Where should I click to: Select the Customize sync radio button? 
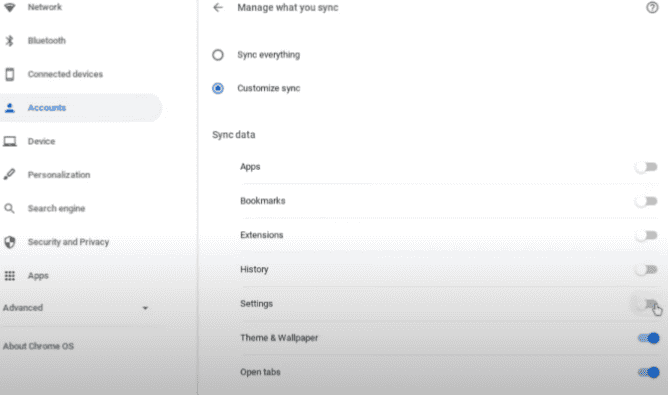click(x=218, y=88)
